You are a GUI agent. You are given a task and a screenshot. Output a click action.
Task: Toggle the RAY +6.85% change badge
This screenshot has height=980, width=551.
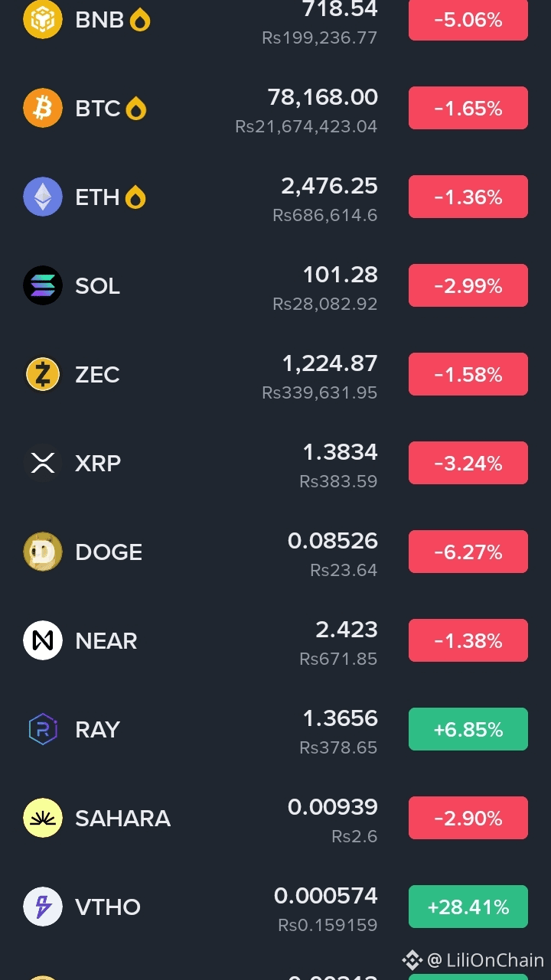coord(468,729)
